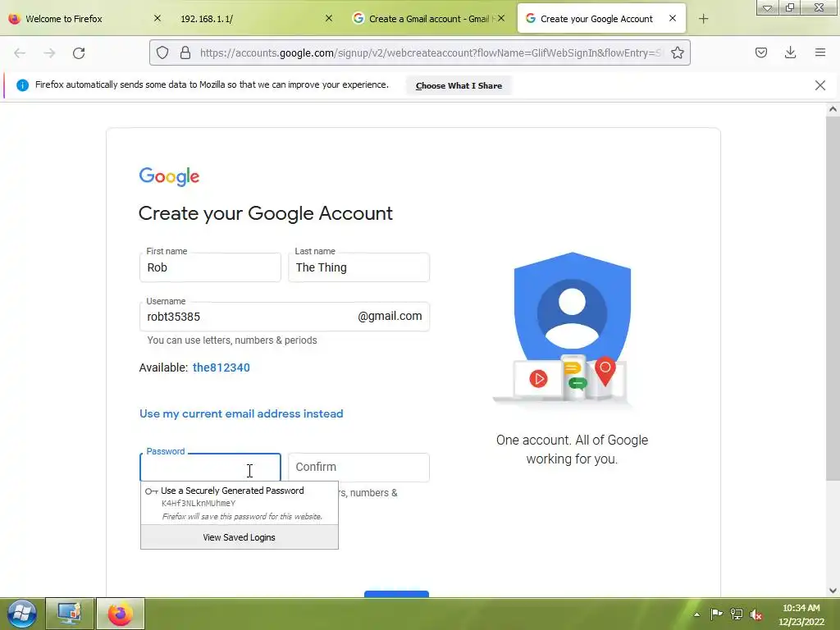Image resolution: width=840 pixels, height=630 pixels.
Task: Close the Create your Google Account tab
Action: 673,18
